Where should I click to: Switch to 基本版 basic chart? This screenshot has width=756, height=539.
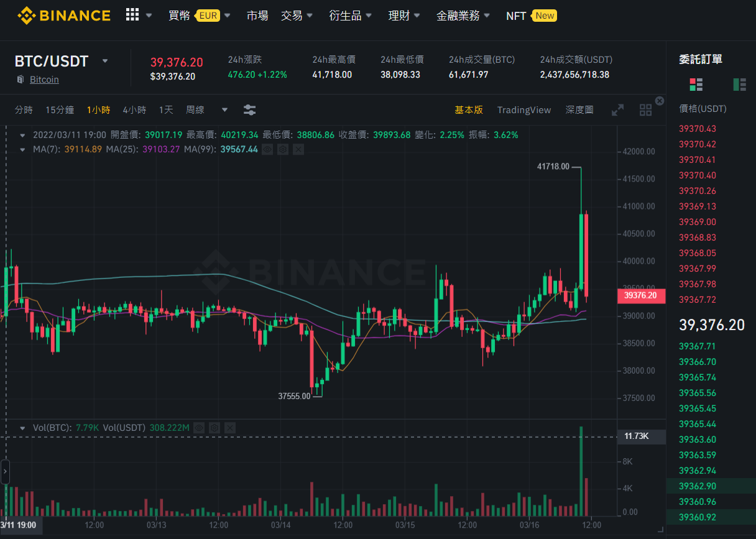pos(469,110)
